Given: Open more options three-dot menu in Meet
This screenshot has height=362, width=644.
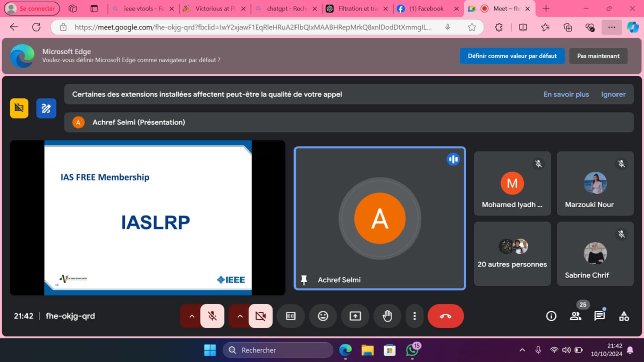Looking at the screenshot, I should click(415, 316).
